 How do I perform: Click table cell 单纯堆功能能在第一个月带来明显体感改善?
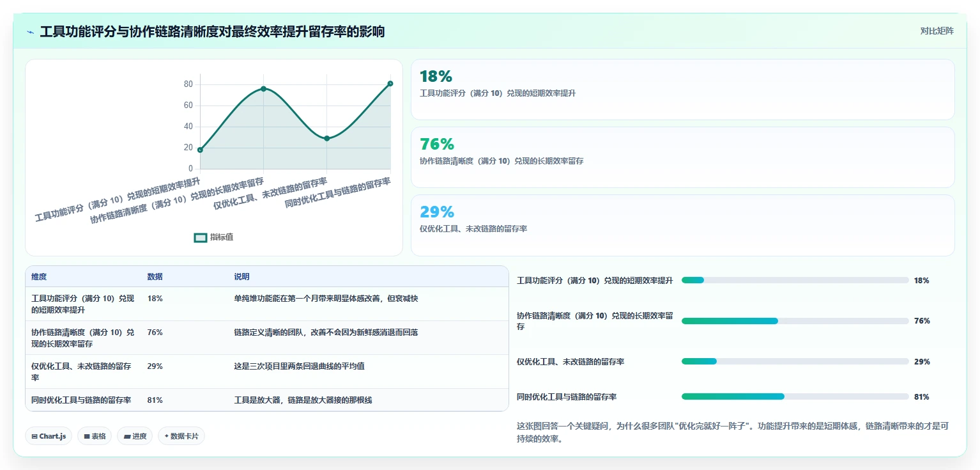tap(326, 299)
